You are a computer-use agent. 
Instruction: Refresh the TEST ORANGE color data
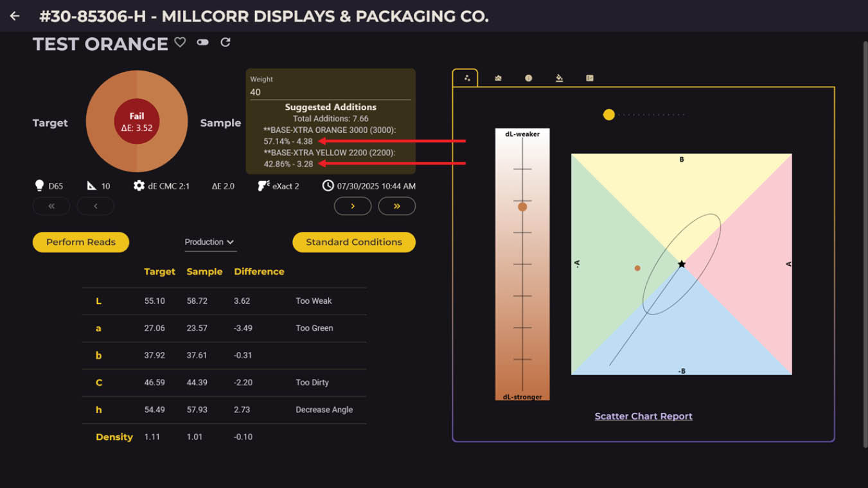tap(226, 42)
